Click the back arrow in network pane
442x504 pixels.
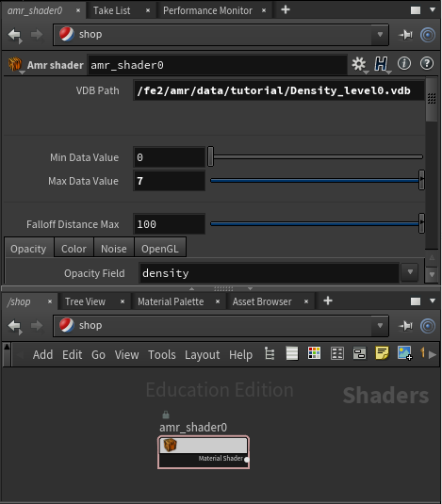pyautogui.click(x=15, y=326)
